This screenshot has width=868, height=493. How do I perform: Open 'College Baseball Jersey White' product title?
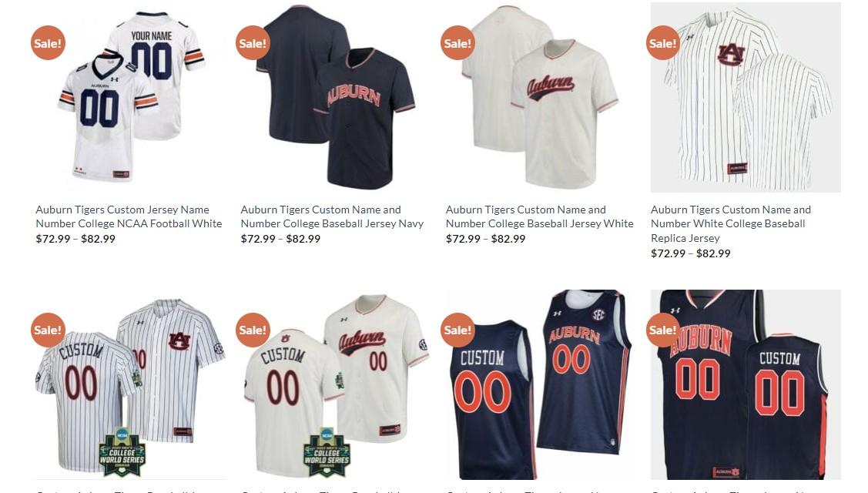540,216
